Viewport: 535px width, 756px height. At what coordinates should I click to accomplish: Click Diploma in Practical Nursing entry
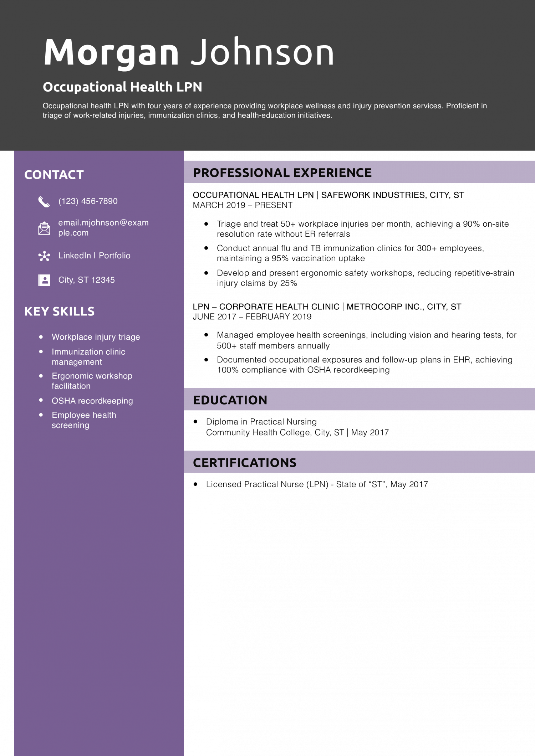[x=261, y=422]
